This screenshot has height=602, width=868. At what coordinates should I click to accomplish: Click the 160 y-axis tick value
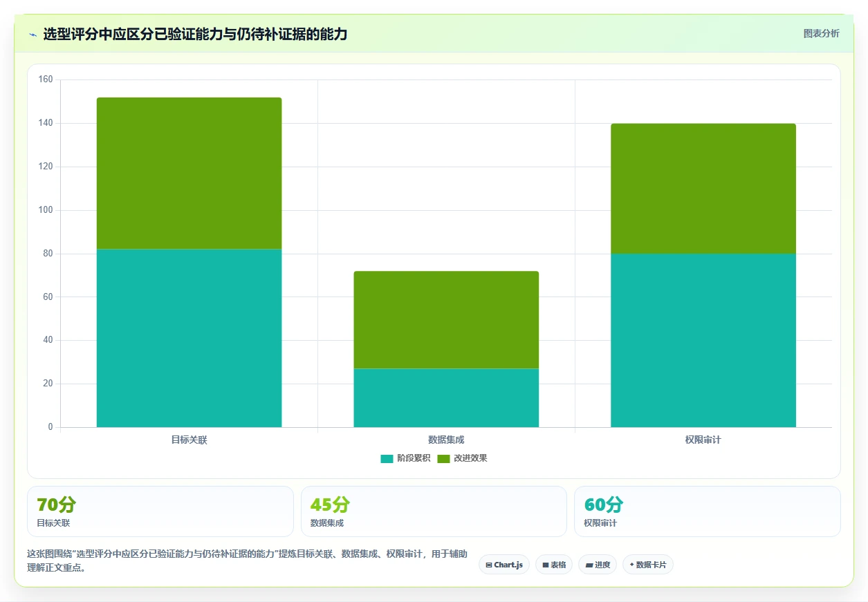tap(46, 79)
